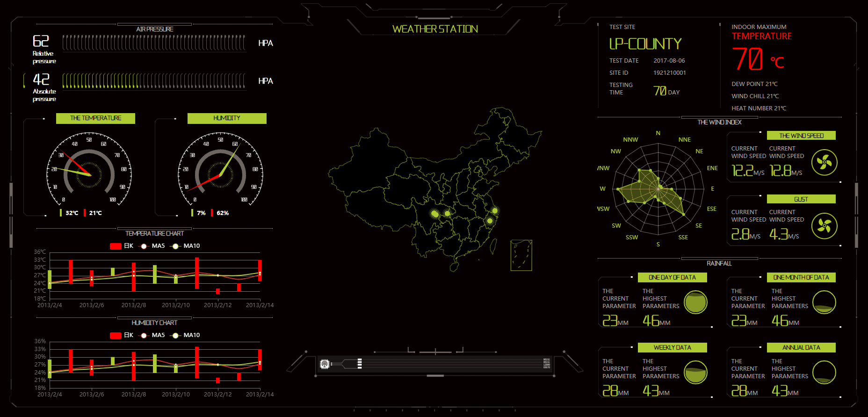The image size is (868, 417).
Task: Click 2013/2/8 on the Temperature Chart axis
Action: pyautogui.click(x=134, y=305)
